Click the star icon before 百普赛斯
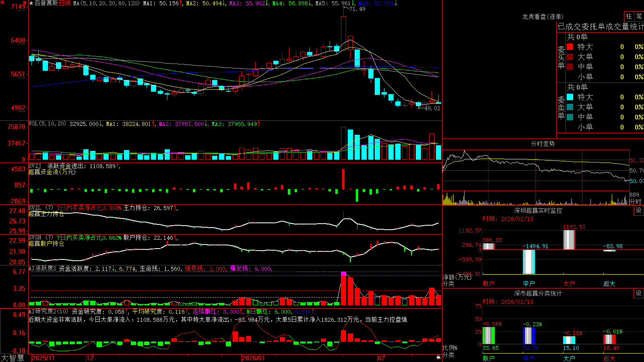 click(x=31, y=3)
